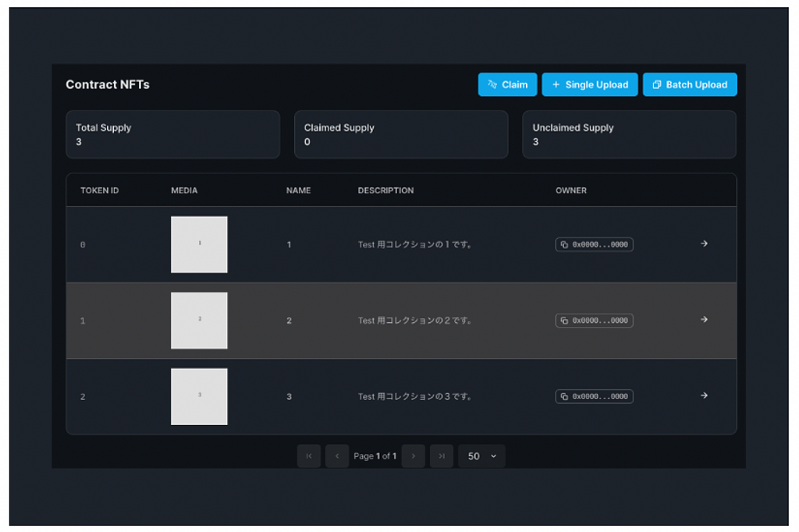The height and width of the screenshot is (532, 799).
Task: Open details arrow for NFT named 1
Action: click(704, 243)
